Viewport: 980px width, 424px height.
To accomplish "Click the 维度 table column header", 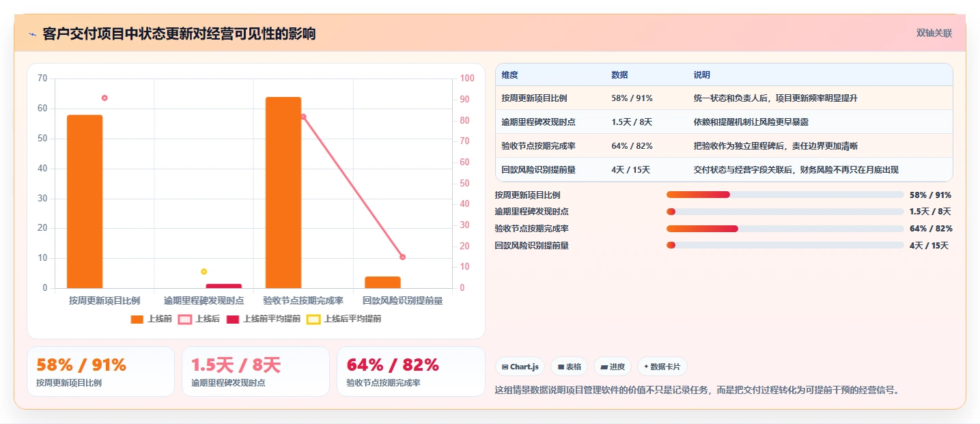I will click(x=509, y=75).
